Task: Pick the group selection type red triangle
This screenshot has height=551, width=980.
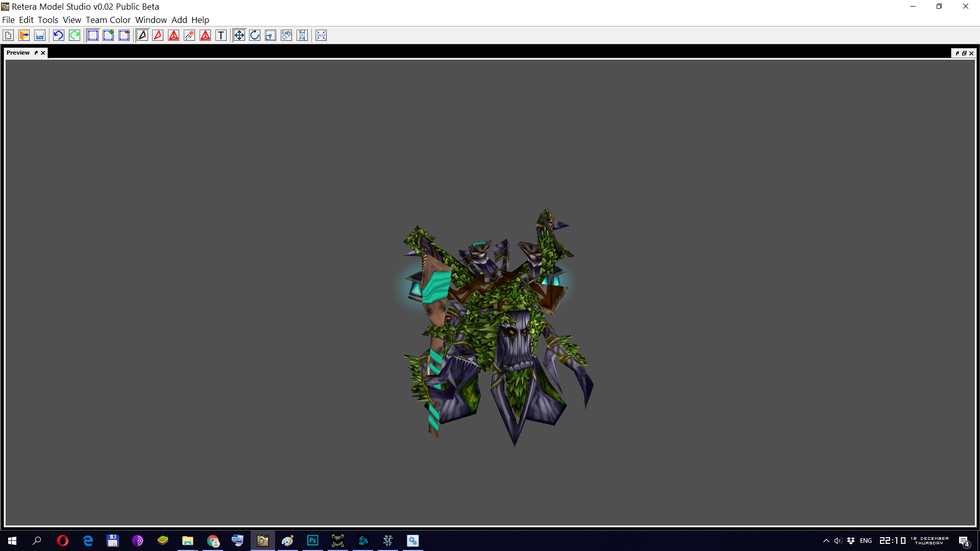Action: 174,35
